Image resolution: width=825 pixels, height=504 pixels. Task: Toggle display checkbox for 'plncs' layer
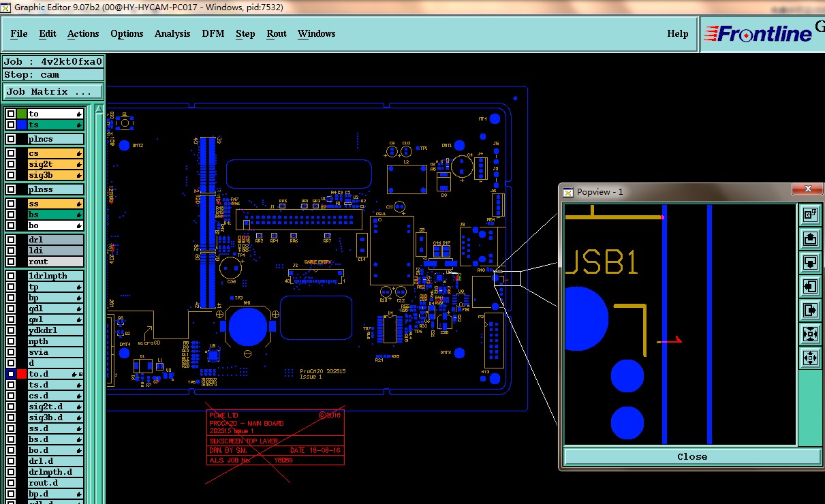click(x=11, y=139)
